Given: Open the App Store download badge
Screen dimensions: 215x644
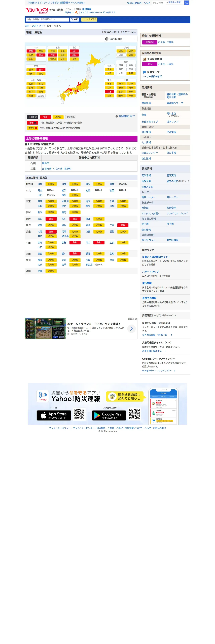Looking at the screenshot, I should coord(54,415).
